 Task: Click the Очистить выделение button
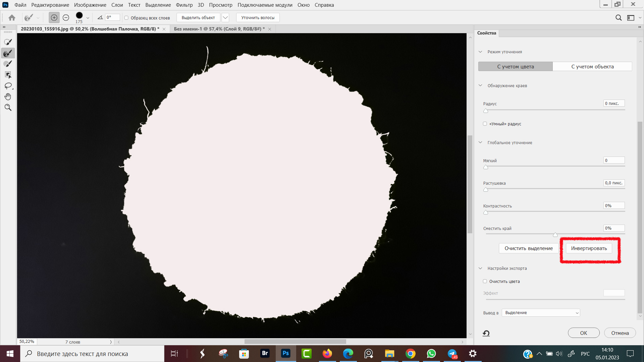(529, 248)
